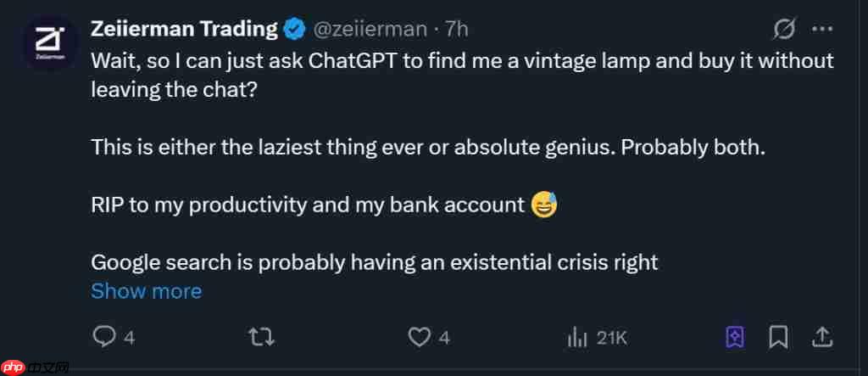
Task: Click the purple sparkle bookmark icon
Action: click(x=735, y=337)
